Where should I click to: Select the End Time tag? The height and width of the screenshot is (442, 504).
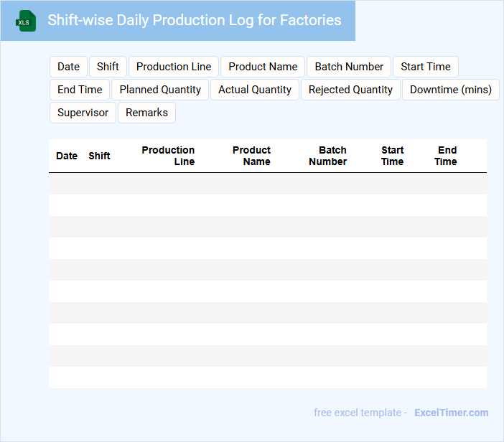point(80,90)
